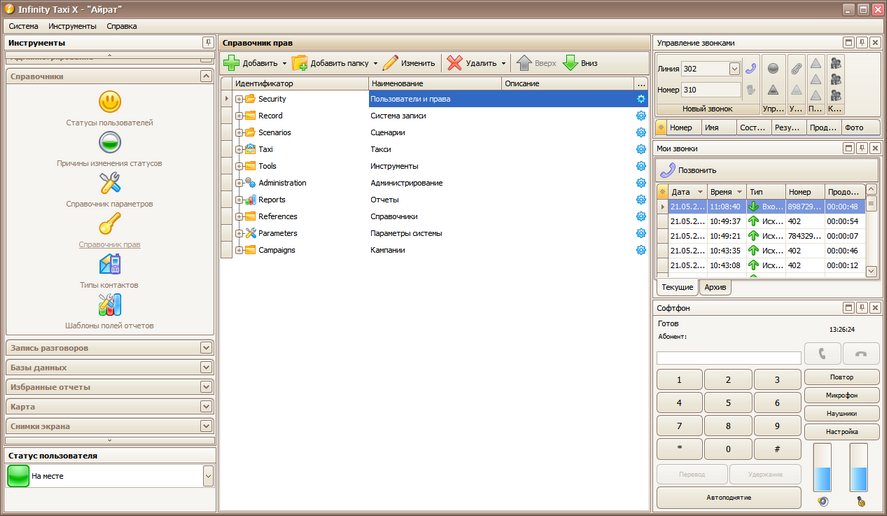Click the green plus Добавить icon
This screenshot has width=887, height=516.
[231, 63]
